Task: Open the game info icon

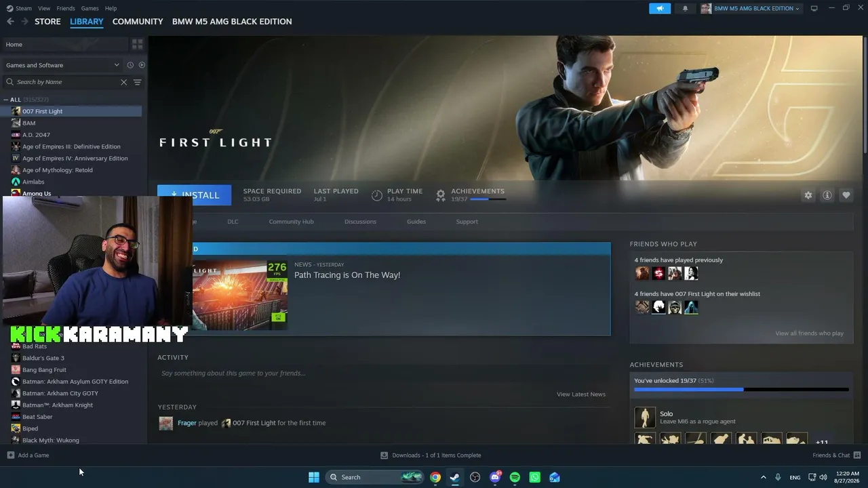Action: 827,195
